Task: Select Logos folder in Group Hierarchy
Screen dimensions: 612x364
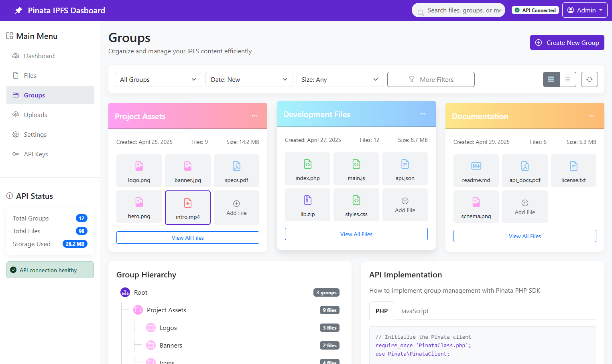Action: (x=243, y=328)
